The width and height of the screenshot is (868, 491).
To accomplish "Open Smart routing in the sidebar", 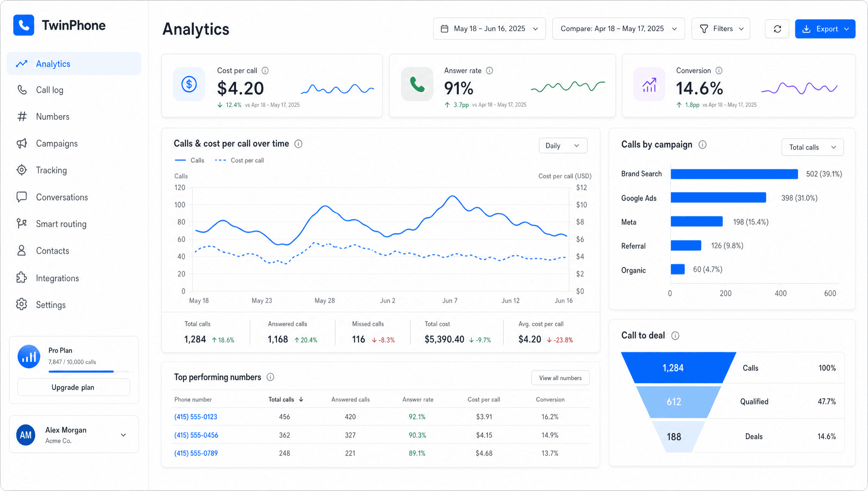I will pos(74,224).
